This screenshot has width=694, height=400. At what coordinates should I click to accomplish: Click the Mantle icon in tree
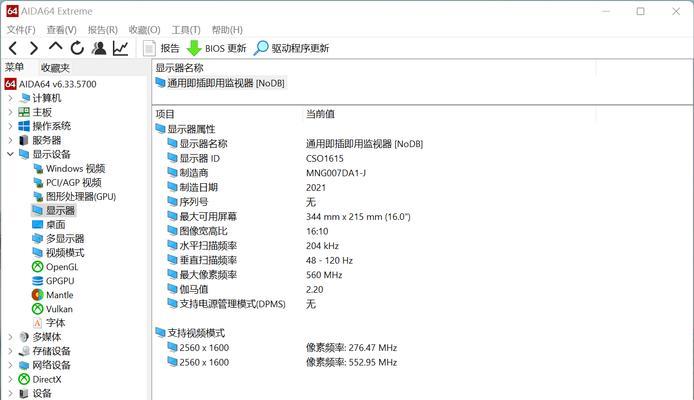coord(38,295)
